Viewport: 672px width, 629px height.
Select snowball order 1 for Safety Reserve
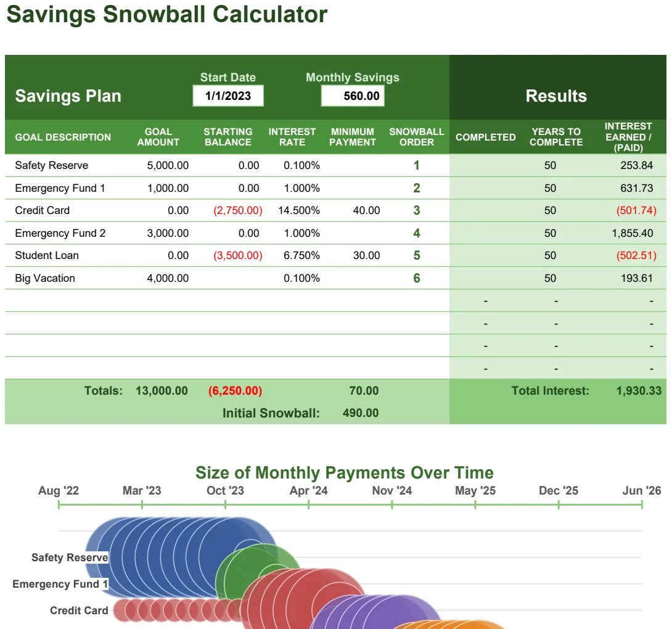pyautogui.click(x=417, y=165)
